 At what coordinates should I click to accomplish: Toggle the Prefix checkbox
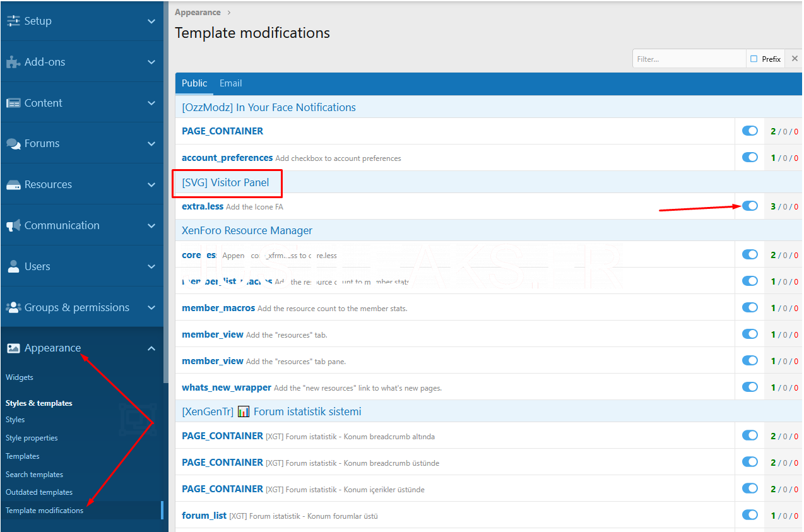pyautogui.click(x=754, y=59)
